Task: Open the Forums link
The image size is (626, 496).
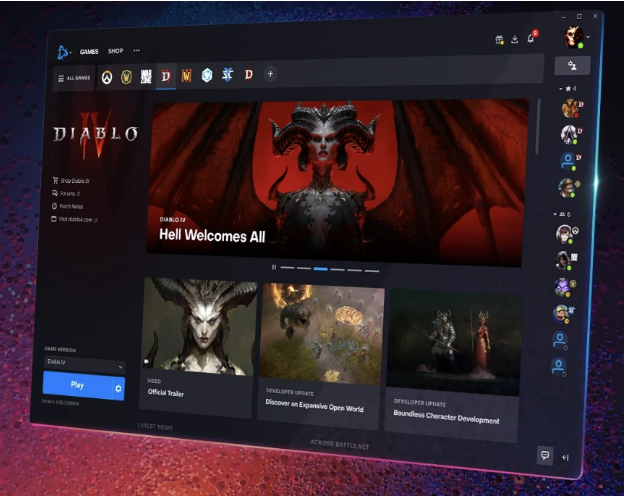Action: 66,194
